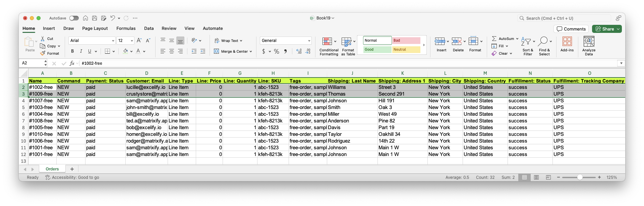Switch to Page Layout view in status bar
This screenshot has height=206, width=644.
(536, 177)
